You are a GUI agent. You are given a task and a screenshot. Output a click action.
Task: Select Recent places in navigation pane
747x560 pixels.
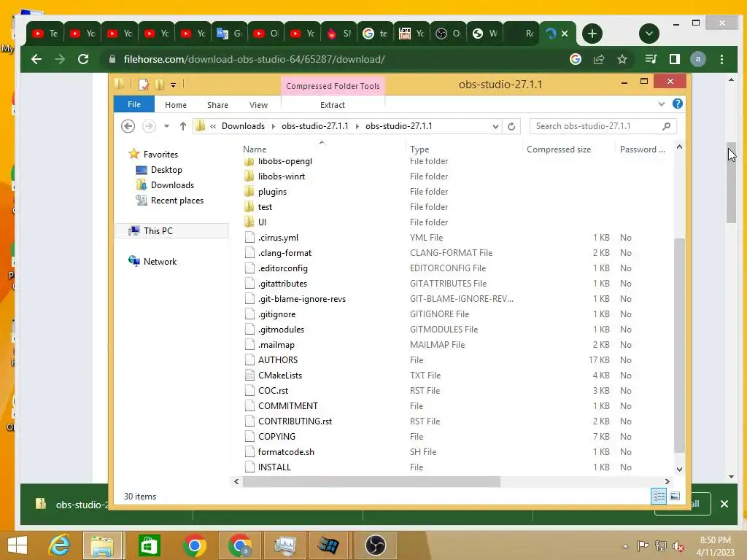[x=177, y=201]
